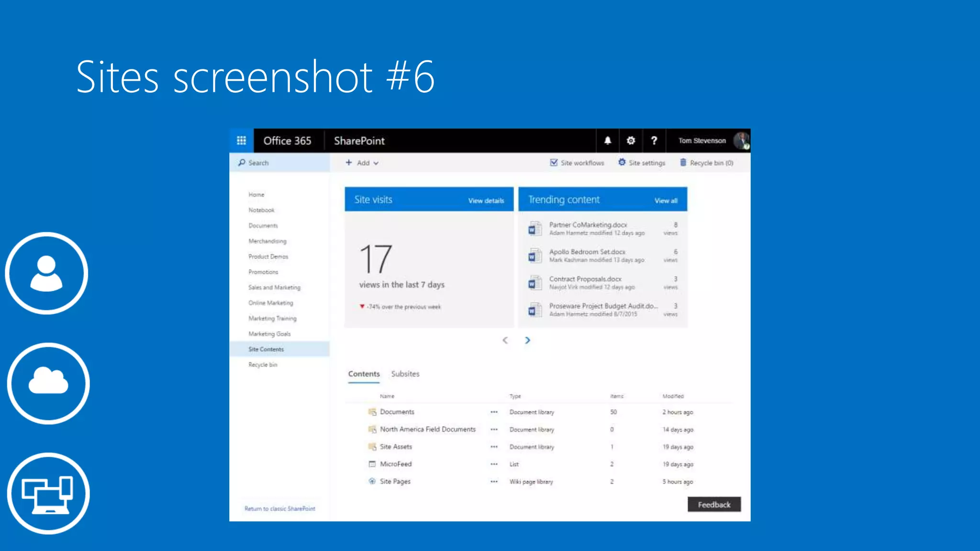Open the Office 365 app launcher grid
Viewport: 980px width, 551px height.
(x=241, y=141)
